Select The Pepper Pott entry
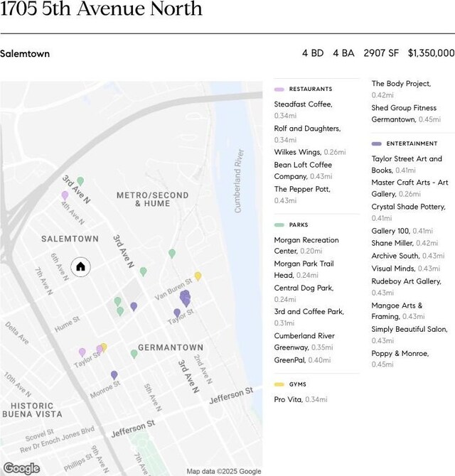This screenshot has width=455, height=476. pos(302,195)
